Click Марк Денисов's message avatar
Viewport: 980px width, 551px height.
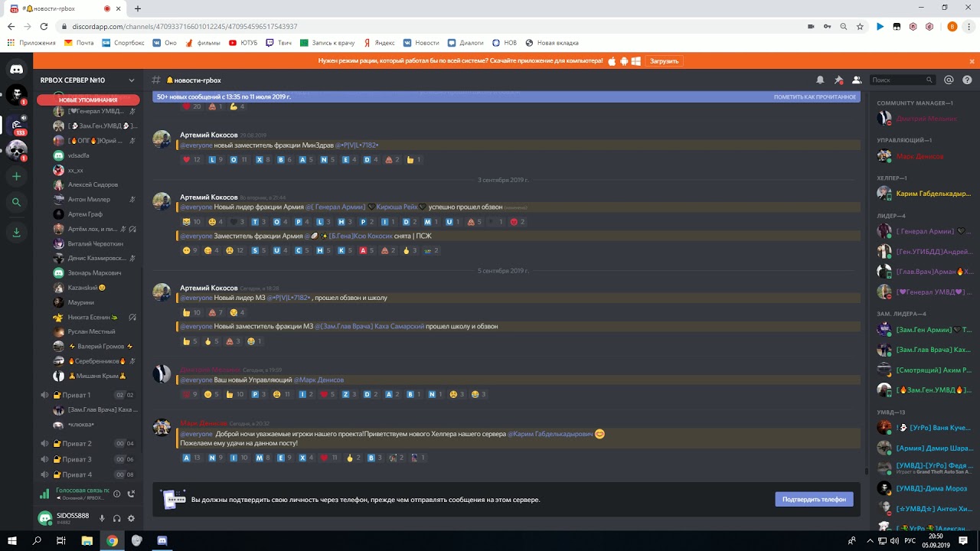[x=162, y=427]
